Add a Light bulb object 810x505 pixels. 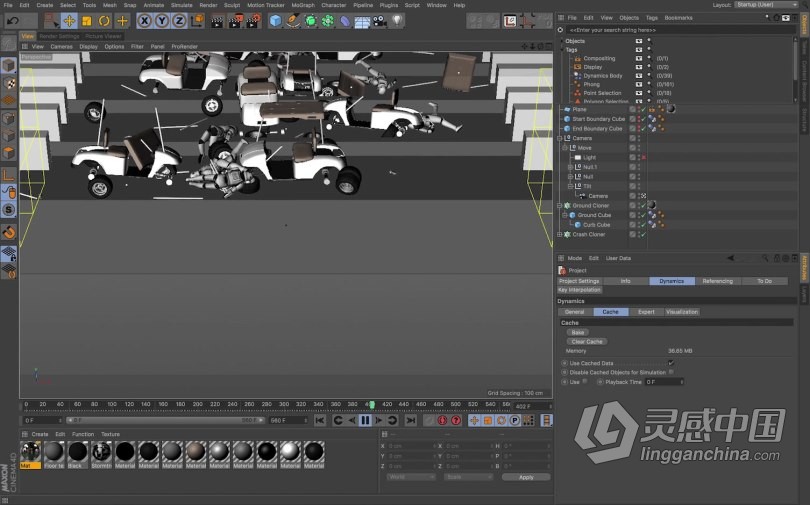(x=397, y=21)
